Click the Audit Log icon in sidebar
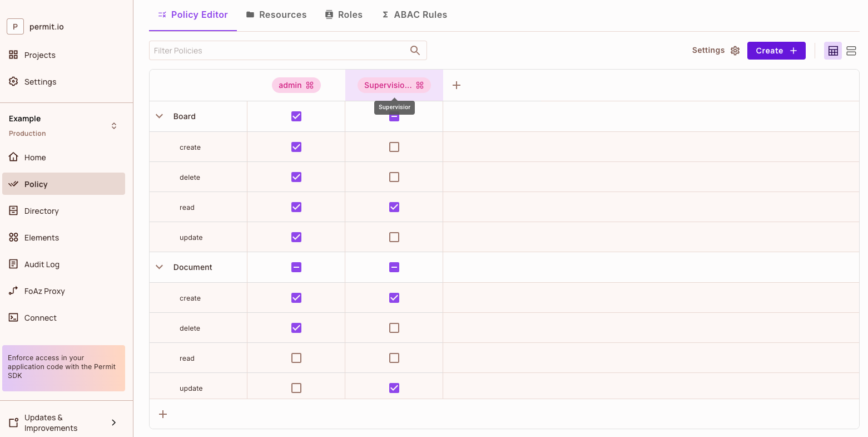The image size is (868, 437). [x=13, y=264]
